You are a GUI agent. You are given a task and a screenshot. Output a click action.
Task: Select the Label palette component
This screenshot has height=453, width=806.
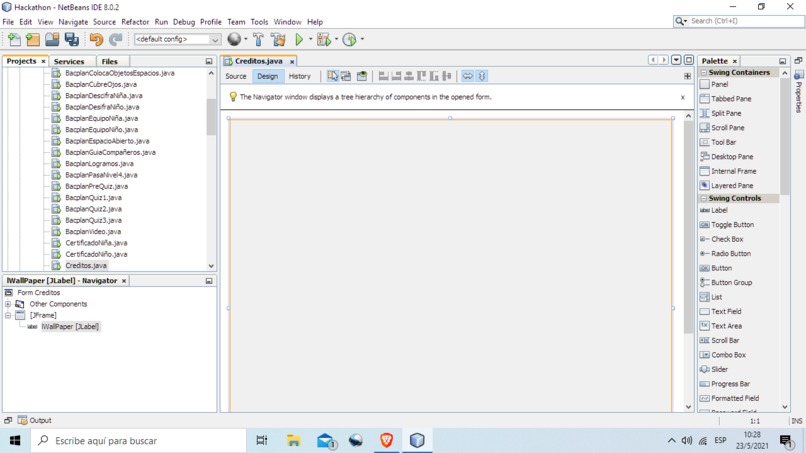click(719, 210)
